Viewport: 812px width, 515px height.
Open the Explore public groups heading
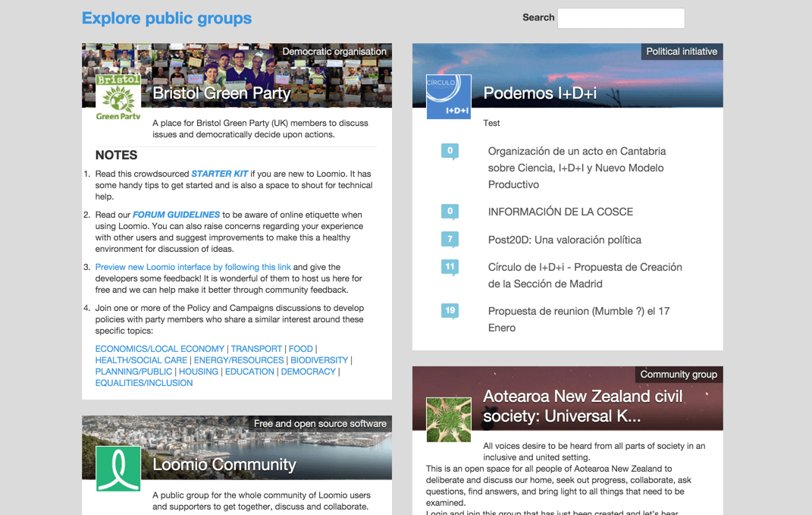[167, 18]
